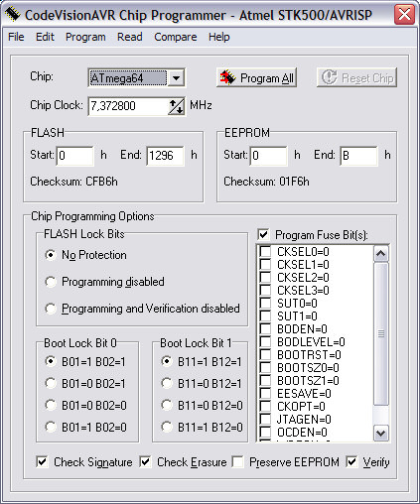Click the Reset Chip arrow icon
The height and width of the screenshot is (504, 420).
coord(330,77)
